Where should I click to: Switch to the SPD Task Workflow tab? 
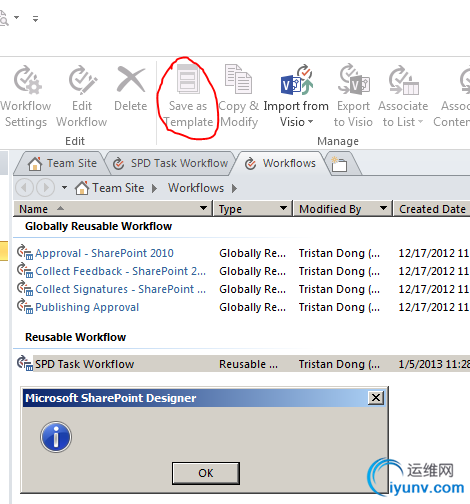(x=170, y=163)
